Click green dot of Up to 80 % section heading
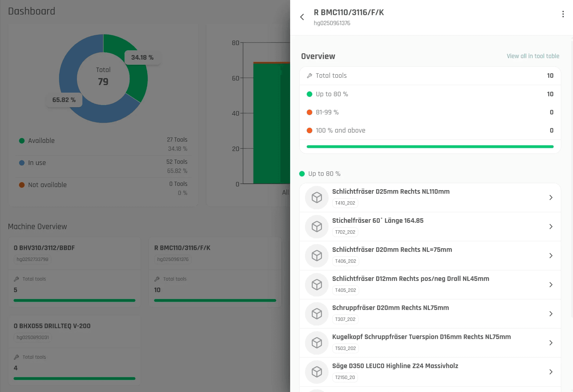573x392 pixels. (302, 174)
